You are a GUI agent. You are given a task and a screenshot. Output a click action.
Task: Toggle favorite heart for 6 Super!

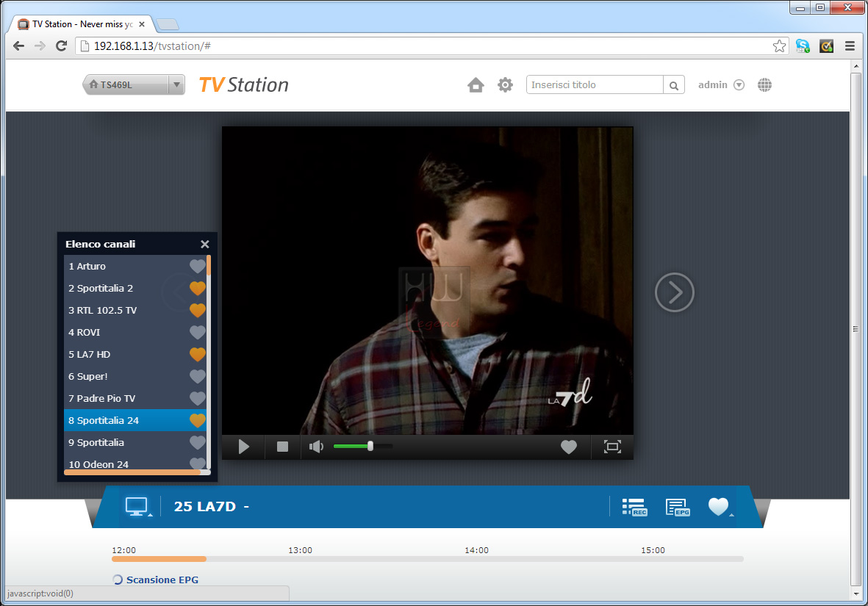(x=197, y=376)
